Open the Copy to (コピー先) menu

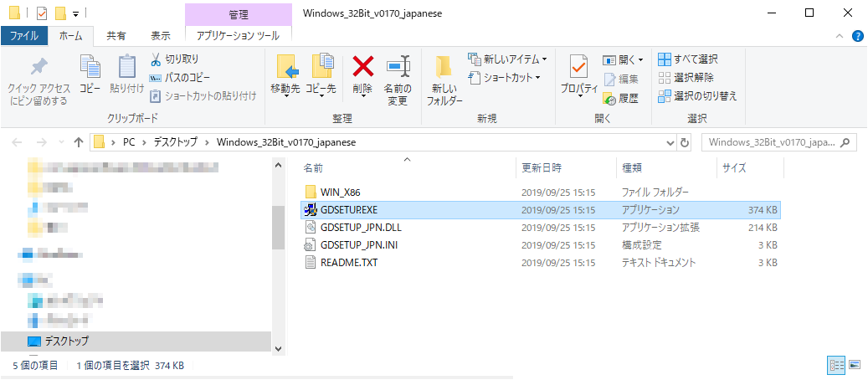321,77
